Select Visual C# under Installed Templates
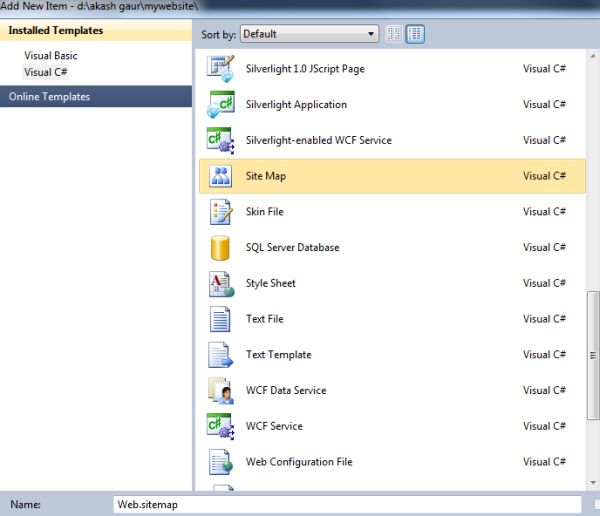Screen dimensions: 600x516 coord(46,72)
